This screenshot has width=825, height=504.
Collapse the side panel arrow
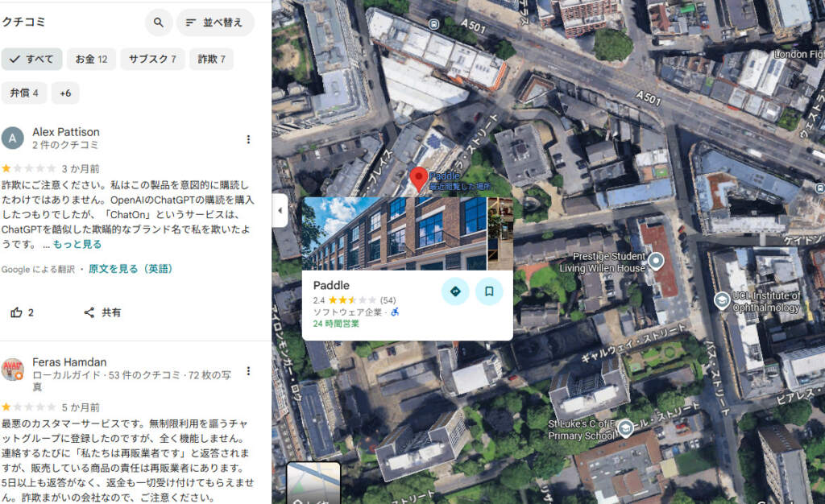[x=280, y=210]
